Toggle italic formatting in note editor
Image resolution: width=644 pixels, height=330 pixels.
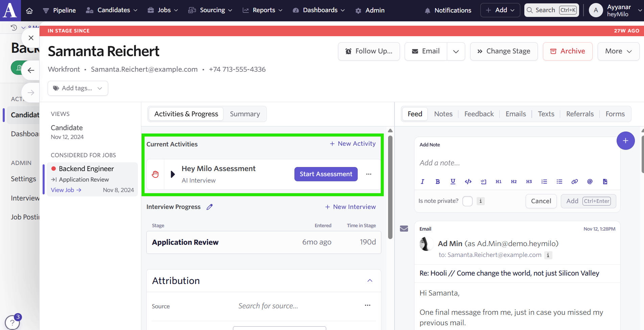pos(422,182)
